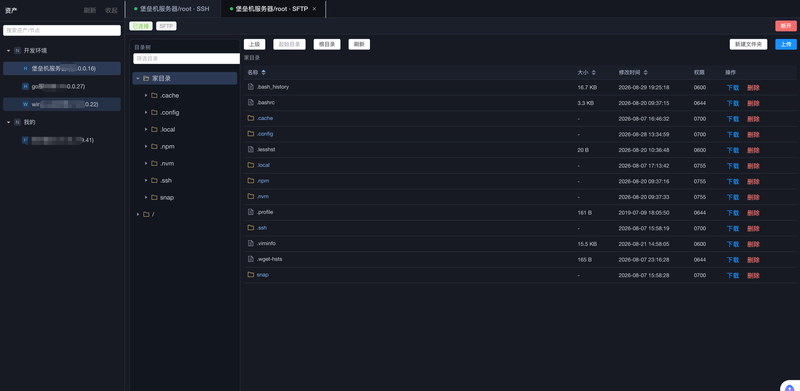
Task: Click the .cache folder icon in directory tree
Action: coord(154,95)
